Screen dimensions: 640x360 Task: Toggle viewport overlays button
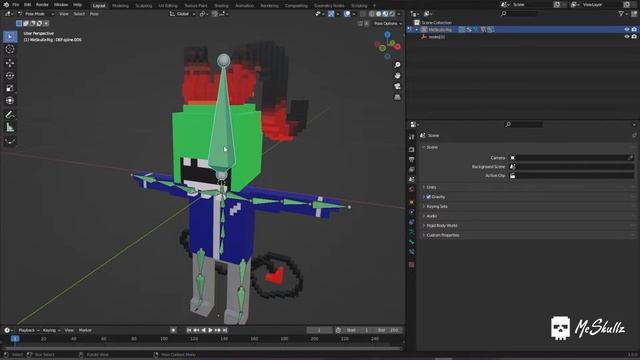pos(347,14)
